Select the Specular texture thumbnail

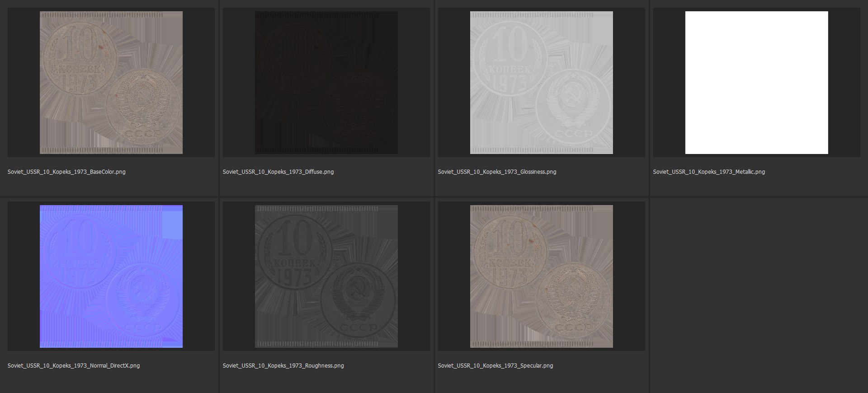[x=542, y=276]
